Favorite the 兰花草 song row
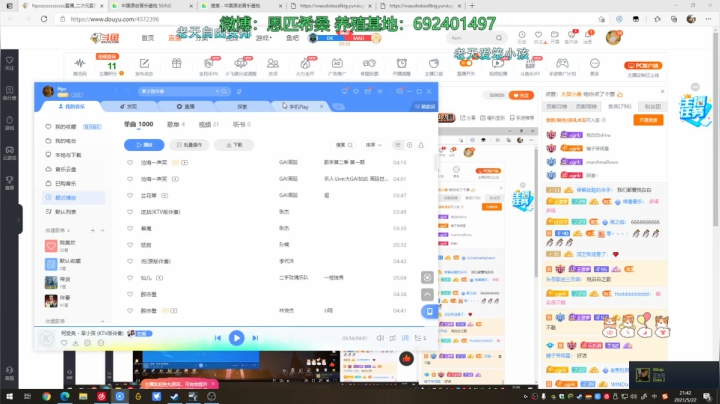Screen dimensions: 720x404 coord(130,196)
